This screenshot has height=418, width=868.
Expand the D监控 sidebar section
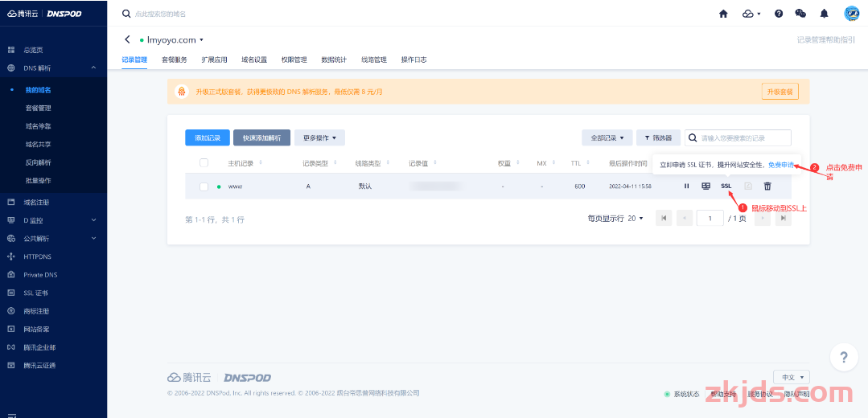tap(93, 220)
